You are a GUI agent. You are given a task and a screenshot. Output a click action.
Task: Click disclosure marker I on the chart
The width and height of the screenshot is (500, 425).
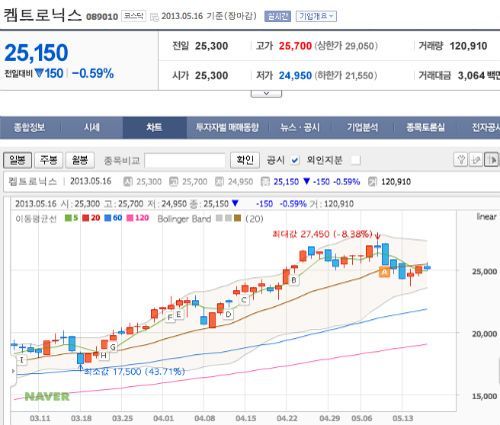click(x=22, y=360)
